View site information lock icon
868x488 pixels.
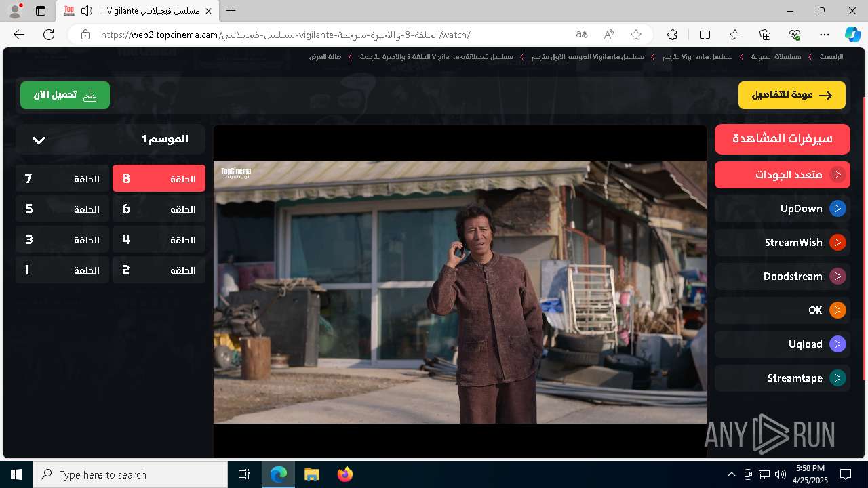coord(85,35)
